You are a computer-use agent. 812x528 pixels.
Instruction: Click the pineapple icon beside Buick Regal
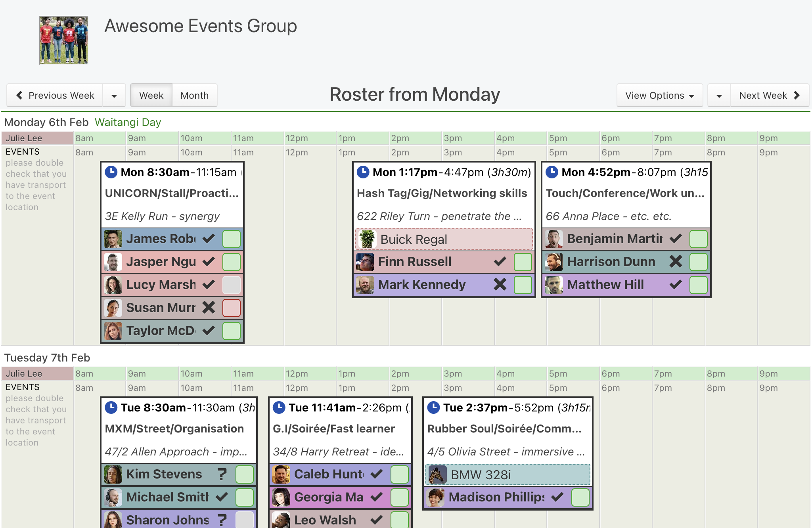pyautogui.click(x=367, y=239)
